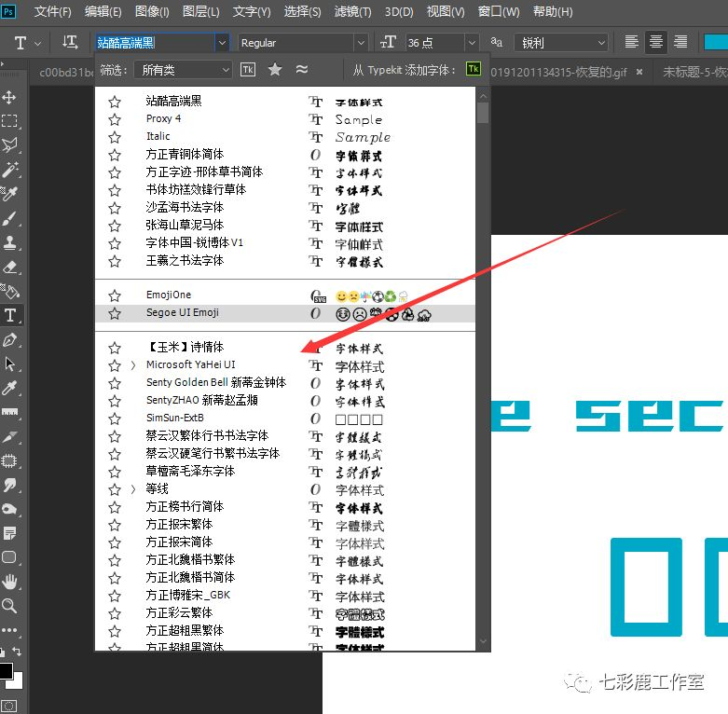Open the 滤镜(T) menu
Viewport: 728px width, 714px height.
tap(353, 11)
